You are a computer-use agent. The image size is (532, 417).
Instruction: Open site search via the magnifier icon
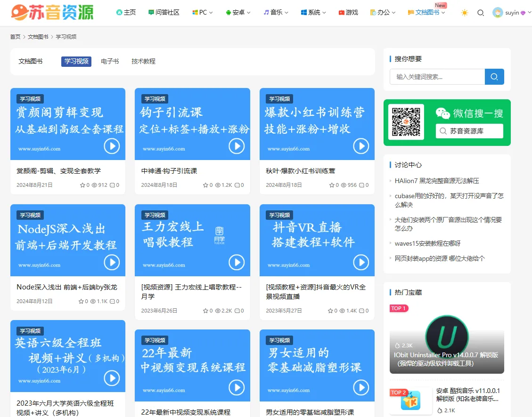pyautogui.click(x=481, y=13)
